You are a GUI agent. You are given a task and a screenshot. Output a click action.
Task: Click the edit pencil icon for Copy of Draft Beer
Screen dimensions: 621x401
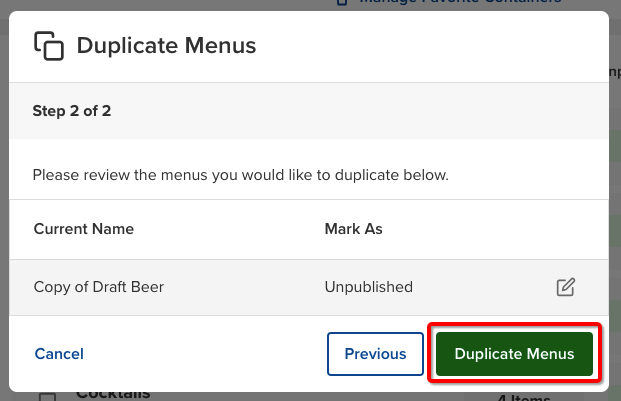point(566,287)
